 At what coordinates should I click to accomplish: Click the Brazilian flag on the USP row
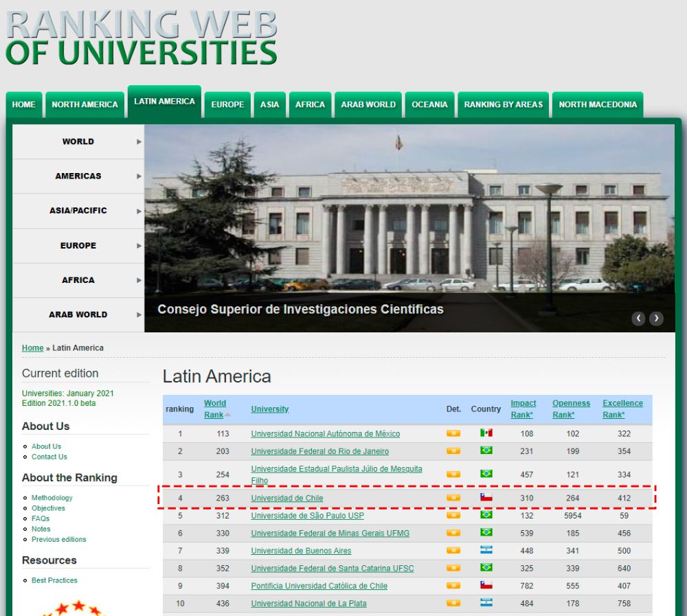pyautogui.click(x=485, y=516)
